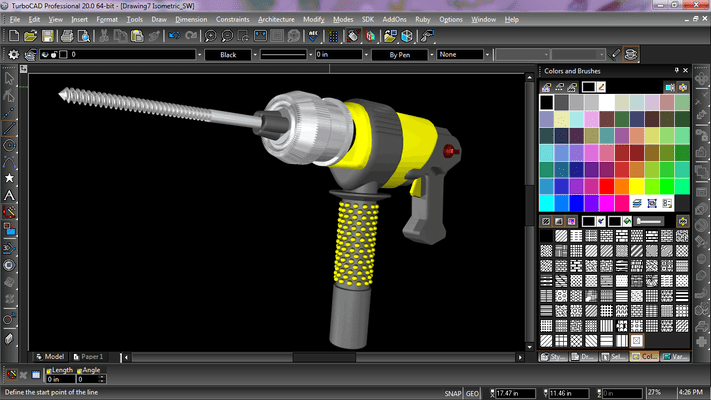Open the Var... palette tab at panel bottom
This screenshot has height=400, width=711.
click(675, 356)
